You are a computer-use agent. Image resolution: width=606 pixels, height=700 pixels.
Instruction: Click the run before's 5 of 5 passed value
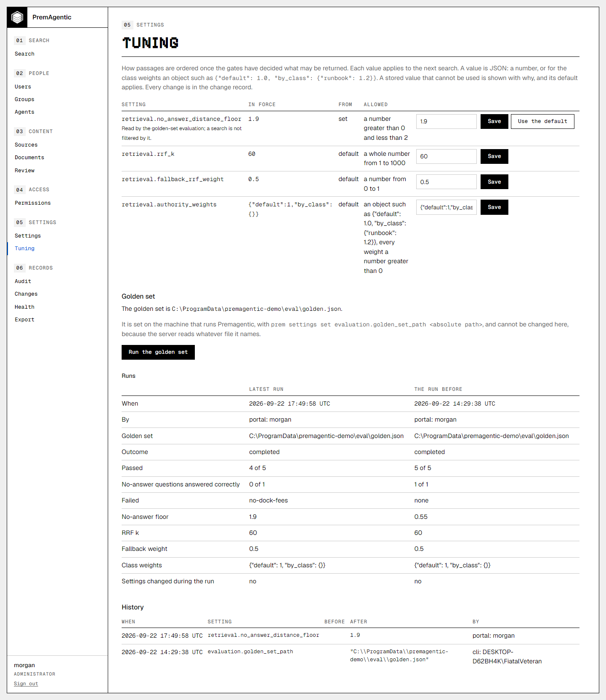[x=423, y=468]
